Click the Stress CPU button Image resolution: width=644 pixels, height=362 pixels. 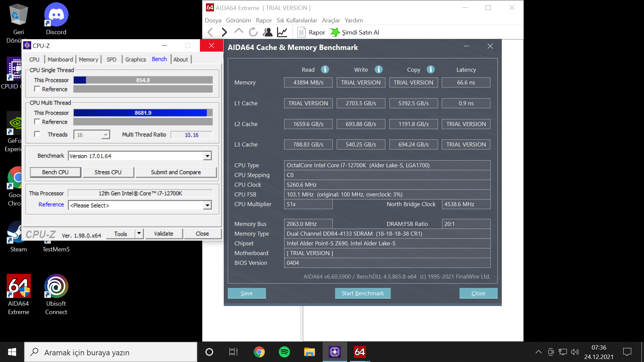108,172
